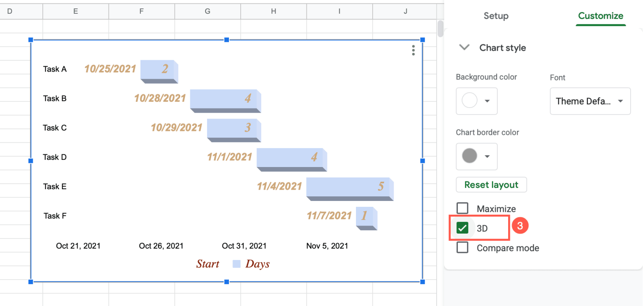Click the Days legend entry

(x=257, y=264)
